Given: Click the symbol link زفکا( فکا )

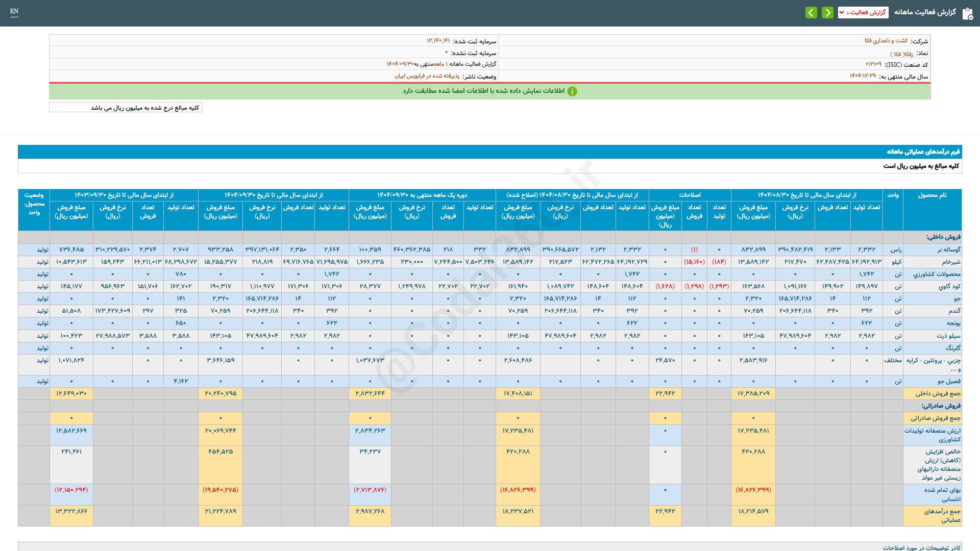Looking at the screenshot, I should pyautogui.click(x=901, y=54).
